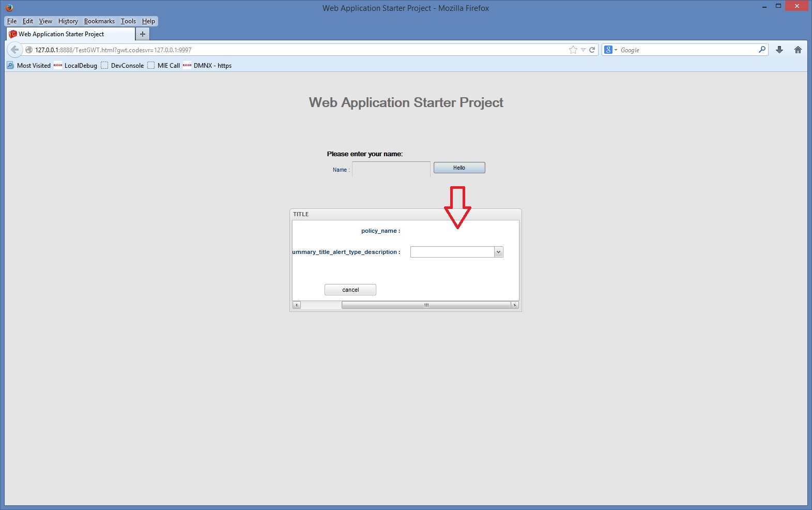Show the URL history dropdown arrow
The width and height of the screenshot is (812, 510).
tap(583, 50)
